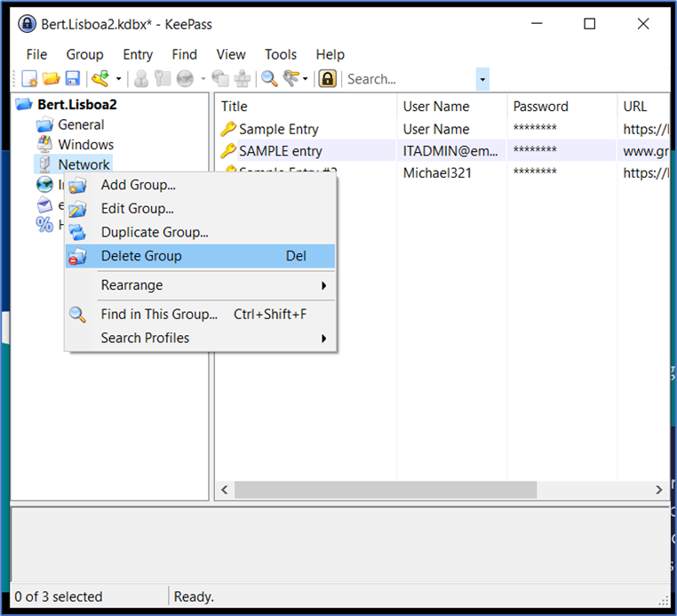The image size is (677, 616).
Task: Choose Find in This Group...
Action: [200, 314]
